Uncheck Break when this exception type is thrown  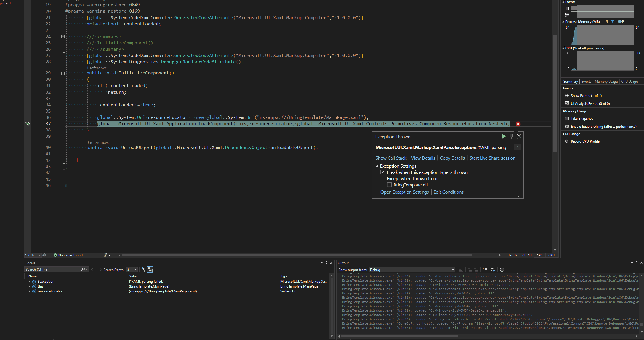tap(383, 172)
